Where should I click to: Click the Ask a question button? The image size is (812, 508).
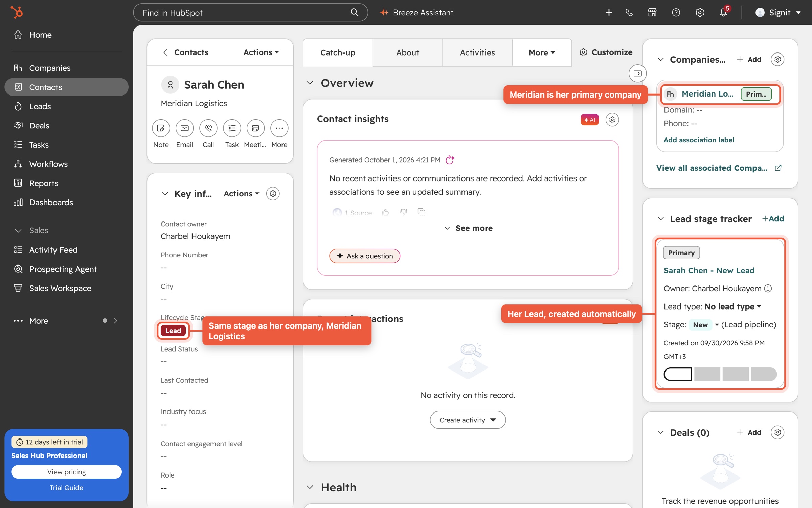(x=364, y=256)
